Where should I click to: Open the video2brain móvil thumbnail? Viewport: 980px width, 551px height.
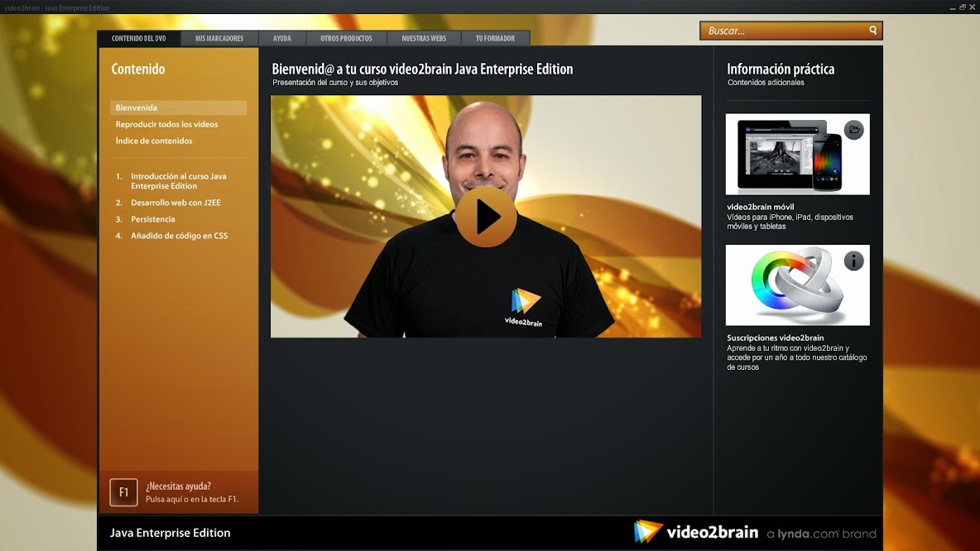click(x=798, y=155)
